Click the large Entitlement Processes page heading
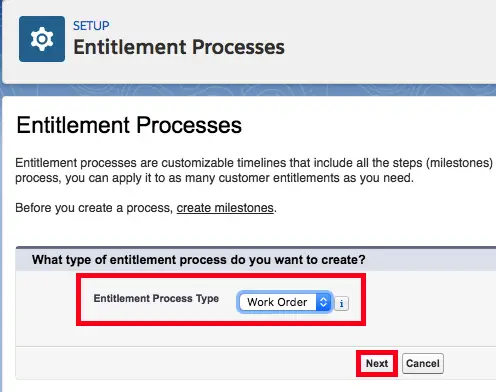The width and height of the screenshot is (496, 392). point(129,125)
